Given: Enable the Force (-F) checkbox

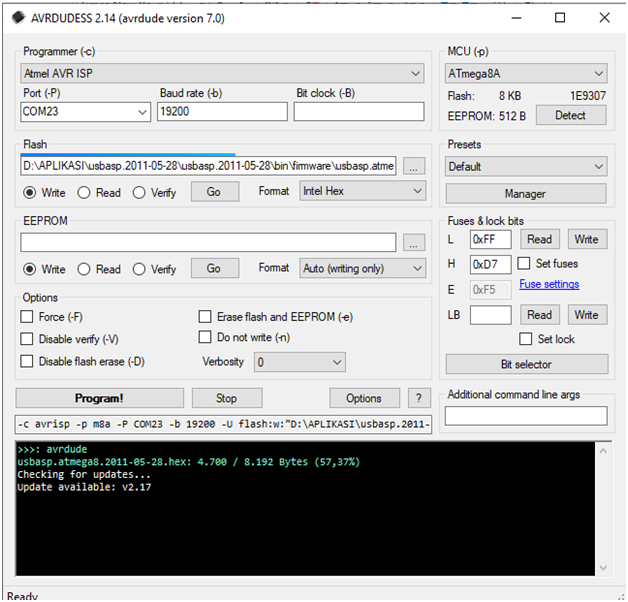Looking at the screenshot, I should (28, 317).
